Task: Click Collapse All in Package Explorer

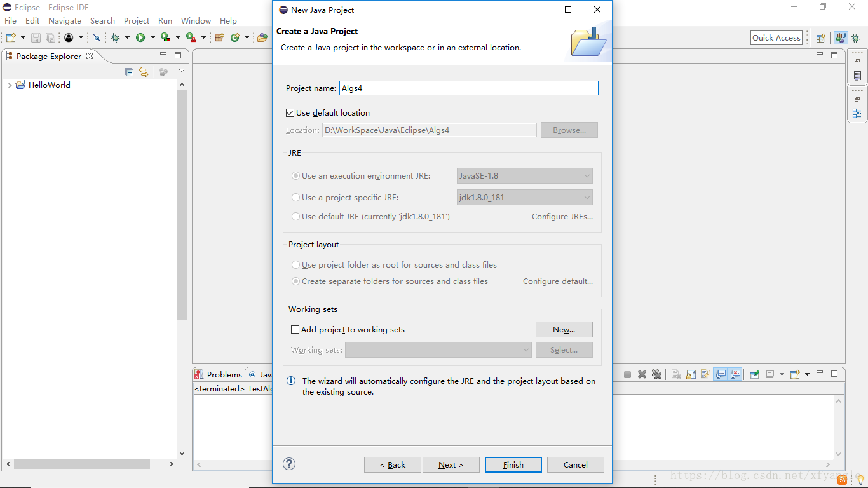Action: 130,72
